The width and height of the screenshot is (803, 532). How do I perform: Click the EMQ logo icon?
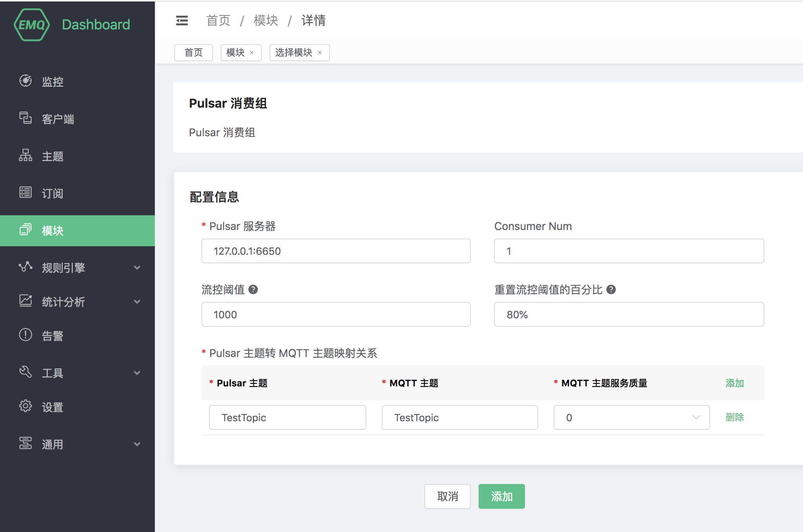click(x=32, y=25)
